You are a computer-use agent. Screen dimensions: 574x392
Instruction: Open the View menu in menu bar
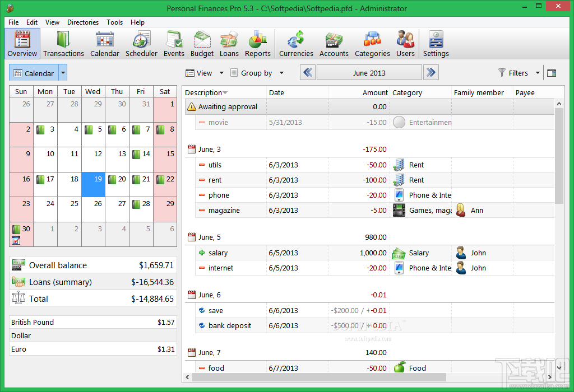pyautogui.click(x=52, y=22)
